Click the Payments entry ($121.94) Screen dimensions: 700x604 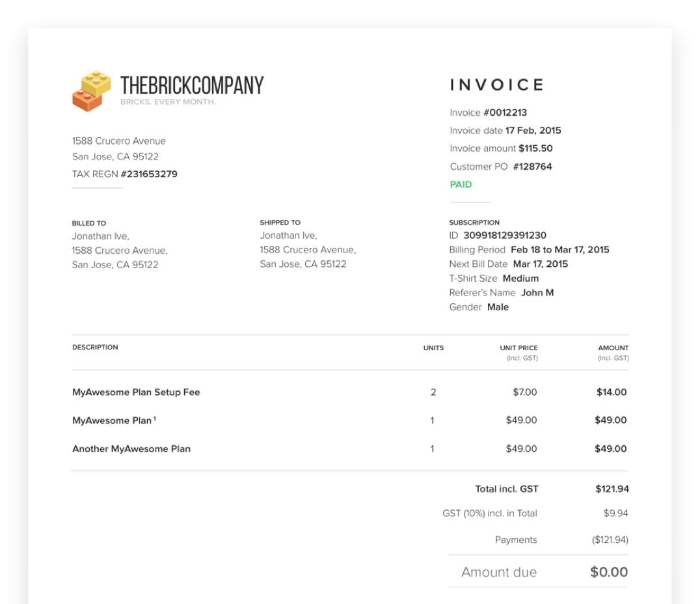tap(610, 540)
